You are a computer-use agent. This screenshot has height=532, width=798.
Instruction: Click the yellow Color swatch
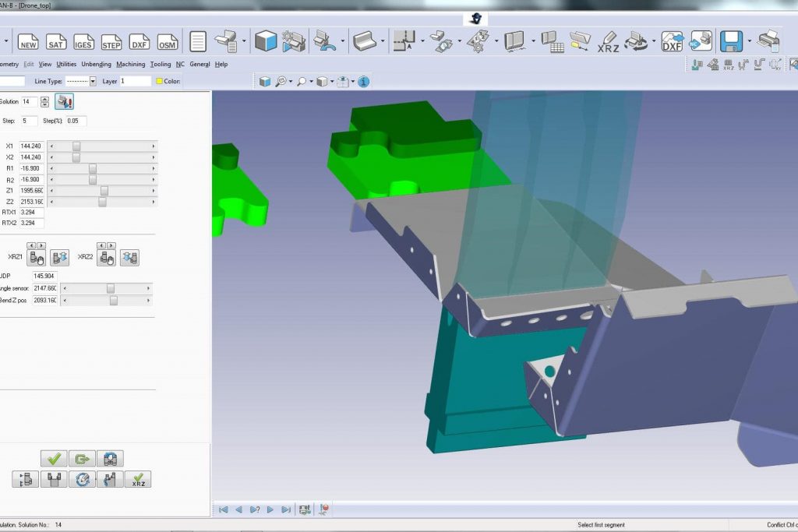click(159, 81)
